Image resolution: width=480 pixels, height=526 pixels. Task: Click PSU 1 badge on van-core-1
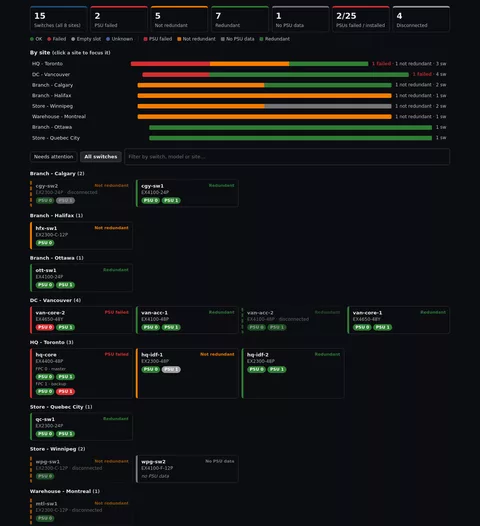pyautogui.click(x=383, y=327)
